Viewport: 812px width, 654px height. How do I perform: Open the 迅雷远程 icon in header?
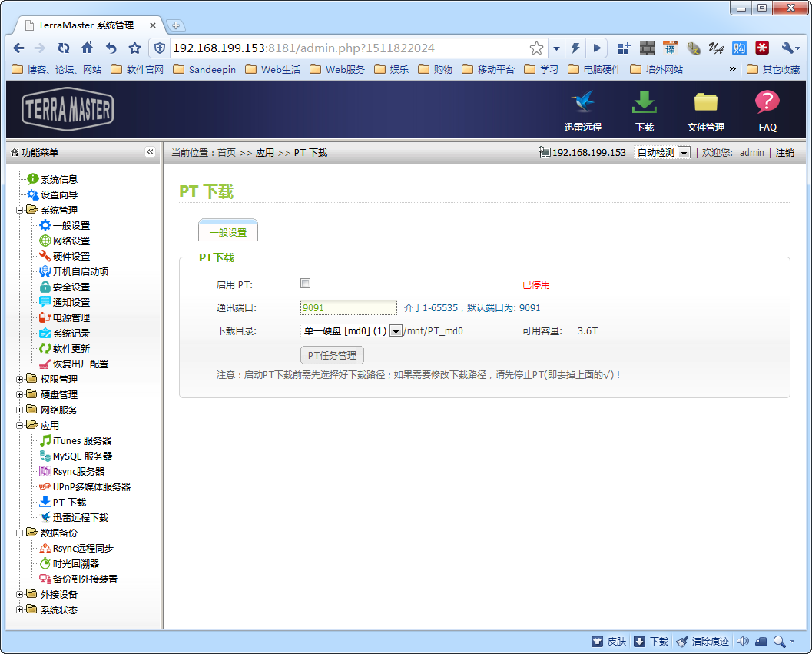pos(582,104)
